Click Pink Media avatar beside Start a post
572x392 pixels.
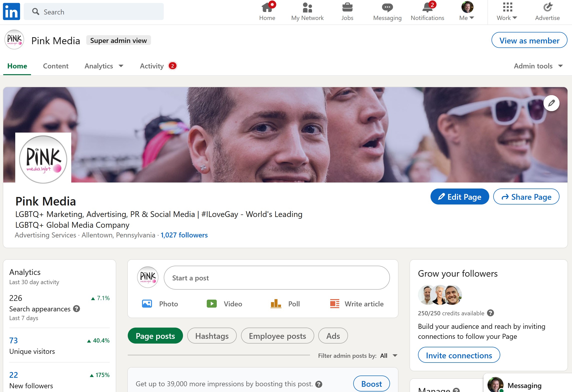pos(148,277)
